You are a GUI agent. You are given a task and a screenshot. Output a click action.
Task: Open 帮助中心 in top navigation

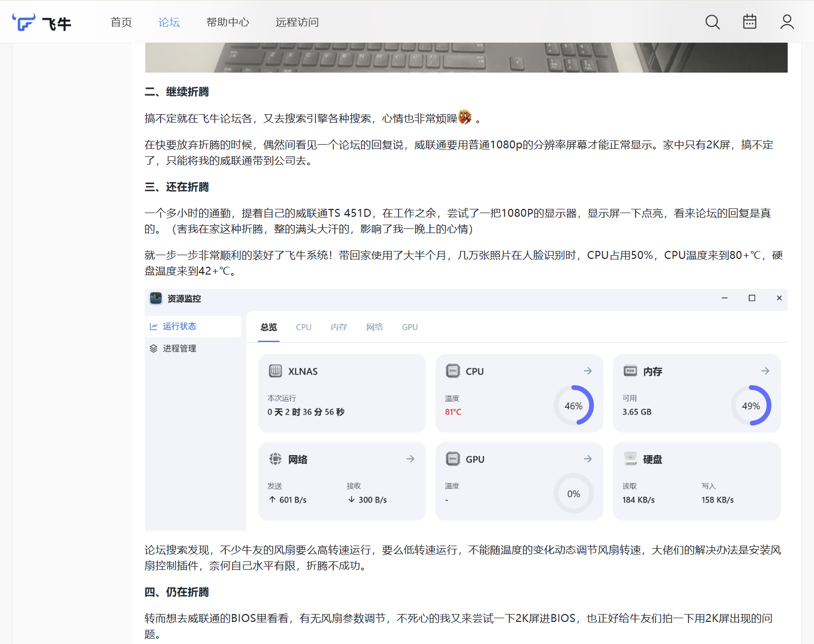pyautogui.click(x=228, y=22)
